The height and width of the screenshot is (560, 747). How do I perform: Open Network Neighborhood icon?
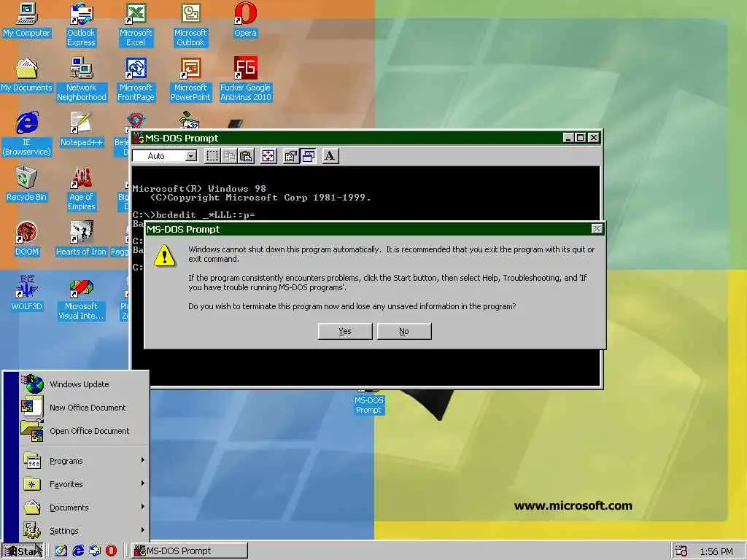tap(82, 79)
